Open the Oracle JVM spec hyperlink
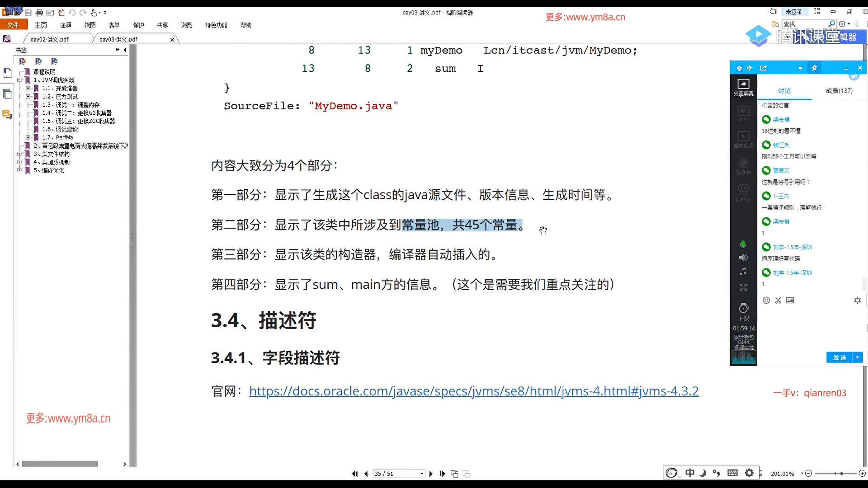This screenshot has width=868, height=488. point(473,391)
